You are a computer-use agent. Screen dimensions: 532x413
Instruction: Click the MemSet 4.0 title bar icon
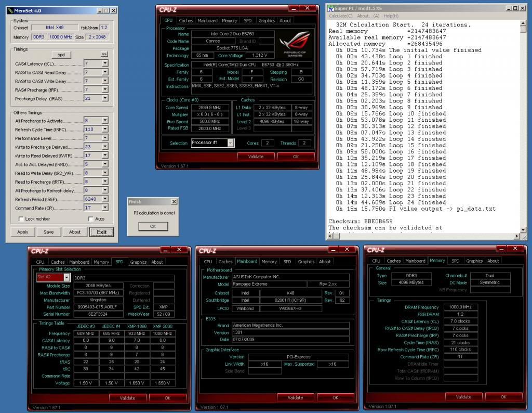pos(10,11)
